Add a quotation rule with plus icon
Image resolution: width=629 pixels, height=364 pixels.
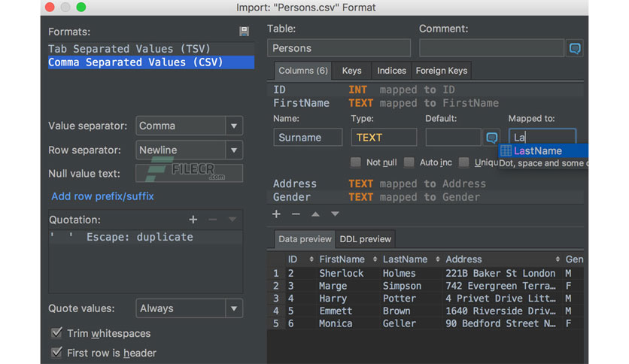pyautogui.click(x=193, y=220)
